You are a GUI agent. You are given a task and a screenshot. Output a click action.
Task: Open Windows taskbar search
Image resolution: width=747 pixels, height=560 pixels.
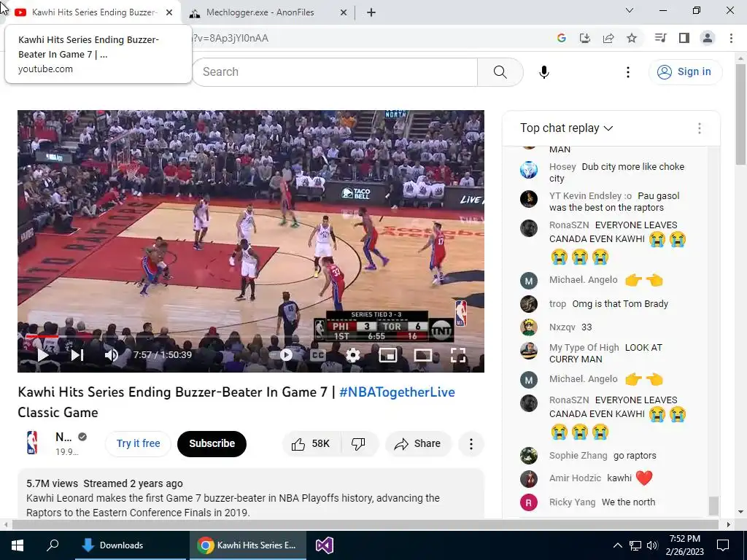53,545
